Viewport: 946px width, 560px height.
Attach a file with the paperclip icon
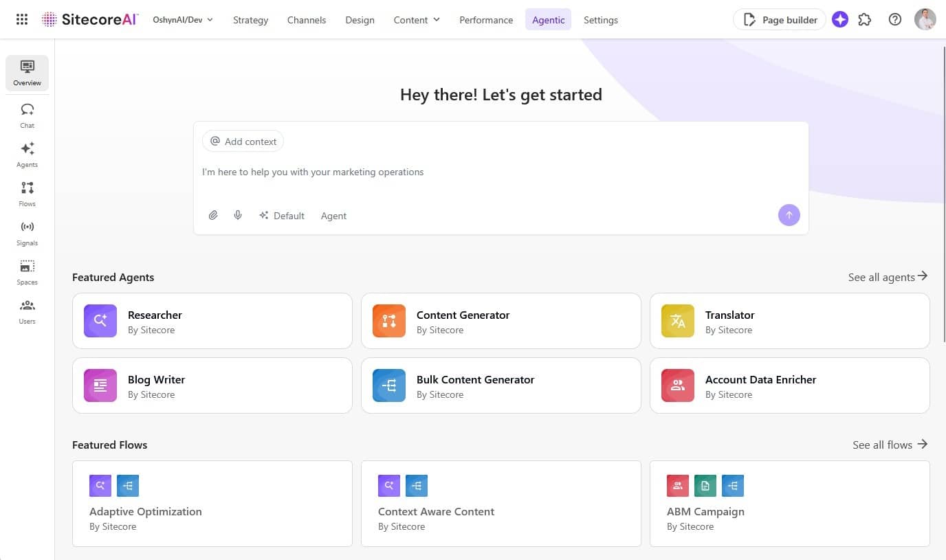click(213, 215)
